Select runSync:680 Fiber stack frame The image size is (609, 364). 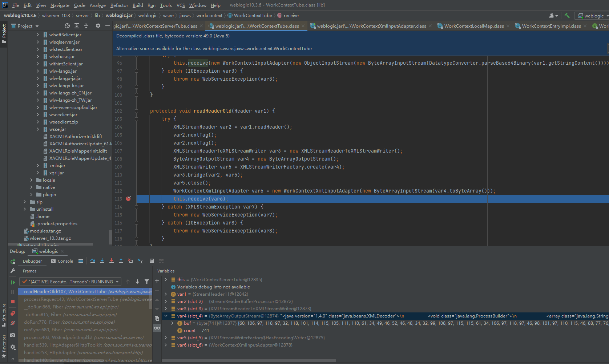coord(85,330)
